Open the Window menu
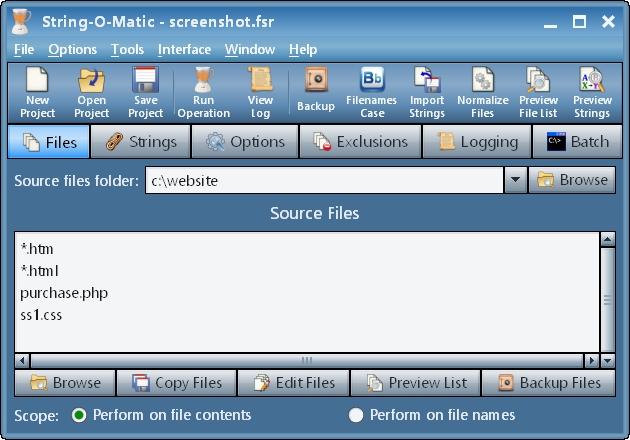630x440 pixels. (250, 49)
